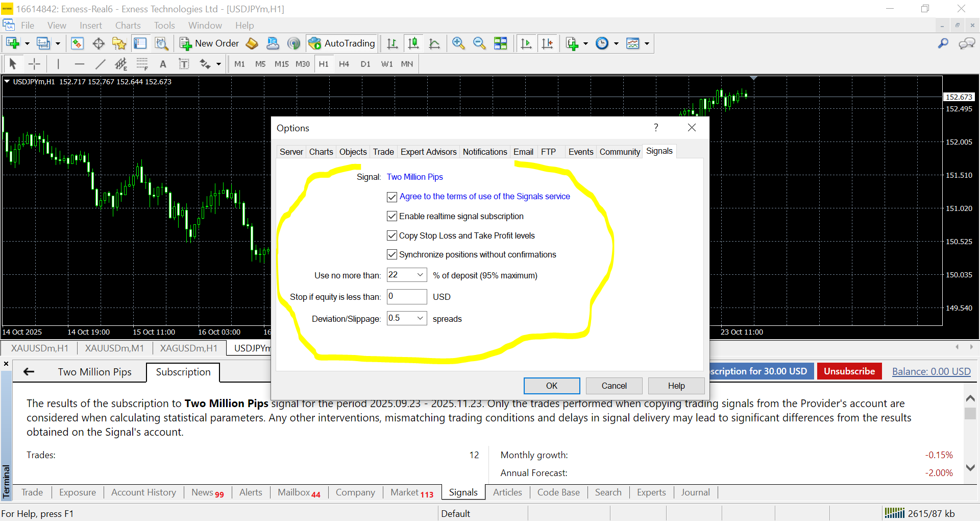Go back using the terminal arrow
The image size is (980, 521).
click(x=29, y=372)
